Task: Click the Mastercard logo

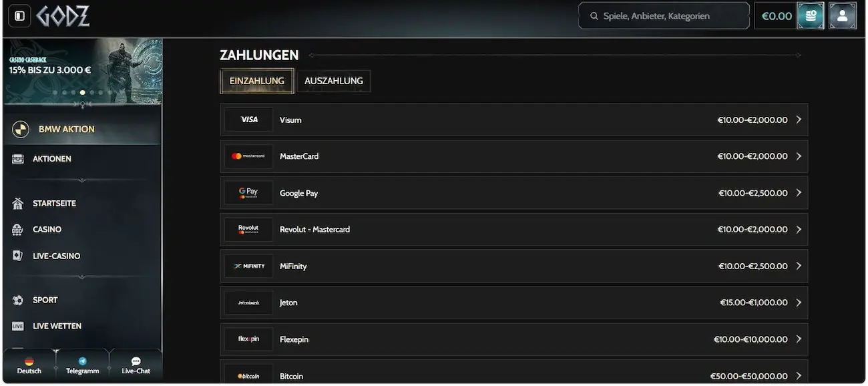Action: 249,156
